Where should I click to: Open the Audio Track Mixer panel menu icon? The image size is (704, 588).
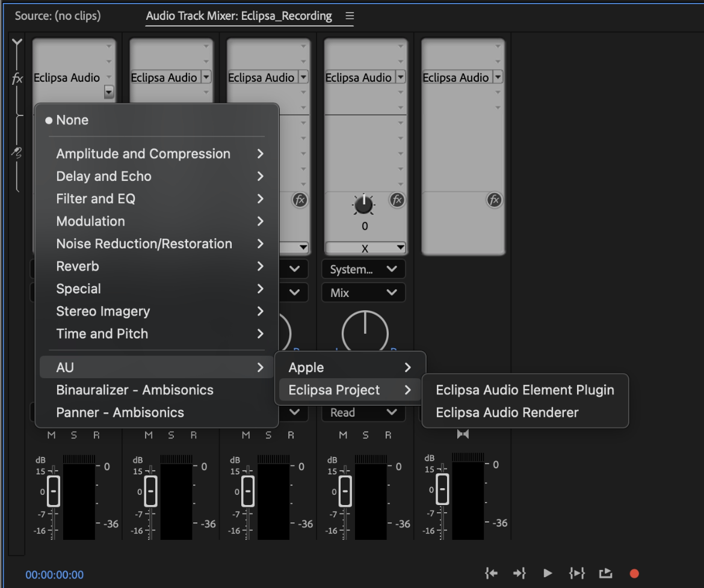point(350,16)
